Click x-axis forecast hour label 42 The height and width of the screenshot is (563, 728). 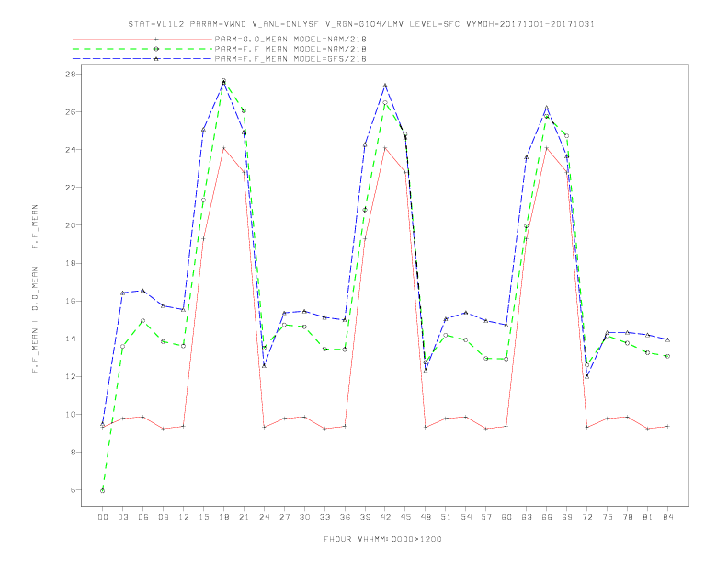(x=385, y=517)
